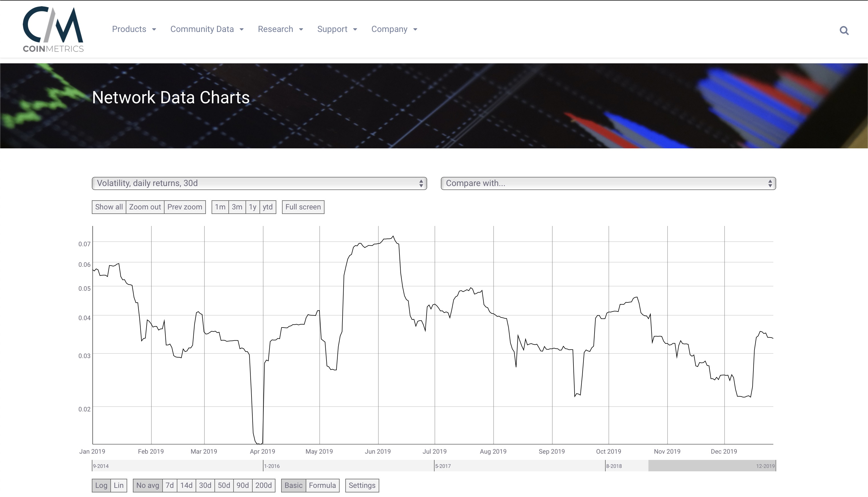The width and height of the screenshot is (868, 497).
Task: Click the Jan 2019 axis label
Action: pyautogui.click(x=92, y=451)
